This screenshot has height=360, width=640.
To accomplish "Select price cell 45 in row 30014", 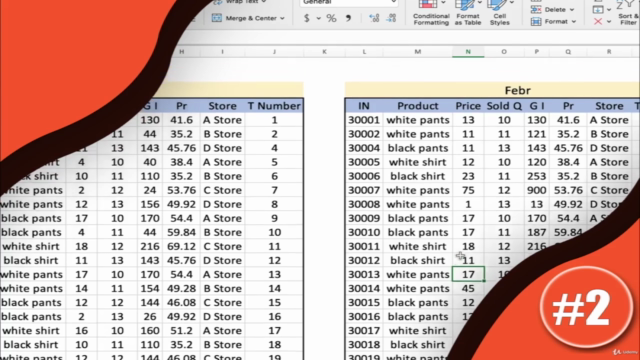I will (x=468, y=289).
